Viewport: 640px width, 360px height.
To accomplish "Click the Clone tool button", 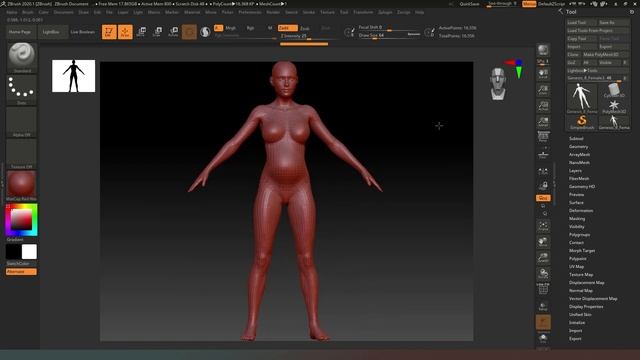I will [573, 54].
